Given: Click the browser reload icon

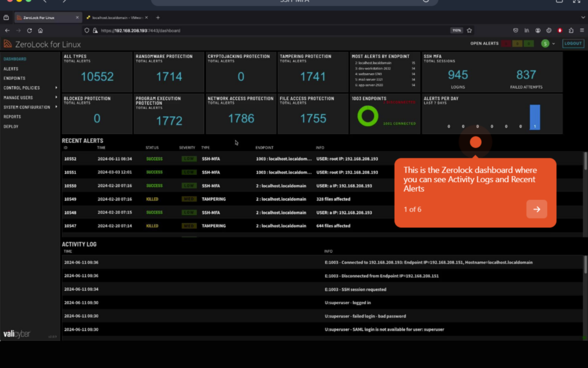Looking at the screenshot, I should pyautogui.click(x=29, y=31).
